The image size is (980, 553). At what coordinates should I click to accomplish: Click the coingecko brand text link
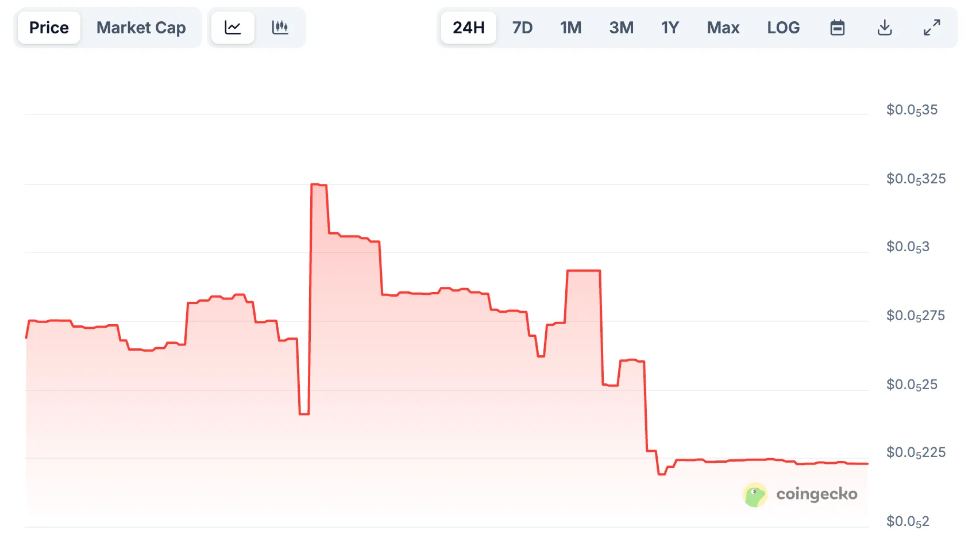[x=816, y=493]
